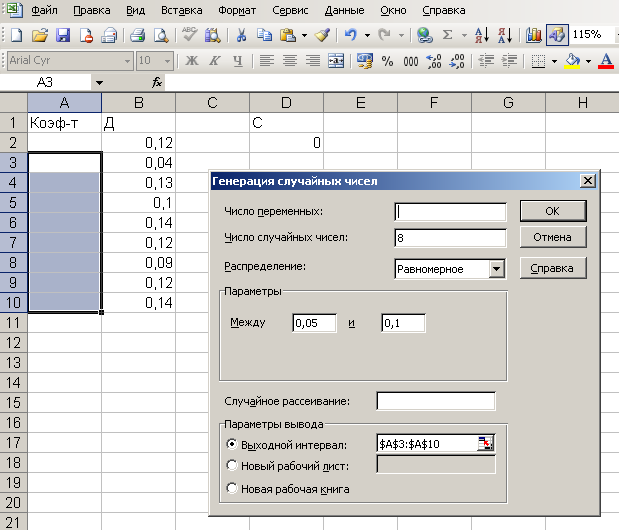Screen dimensions: 619x530
Task: Open the Правка menu
Action: tap(92, 10)
